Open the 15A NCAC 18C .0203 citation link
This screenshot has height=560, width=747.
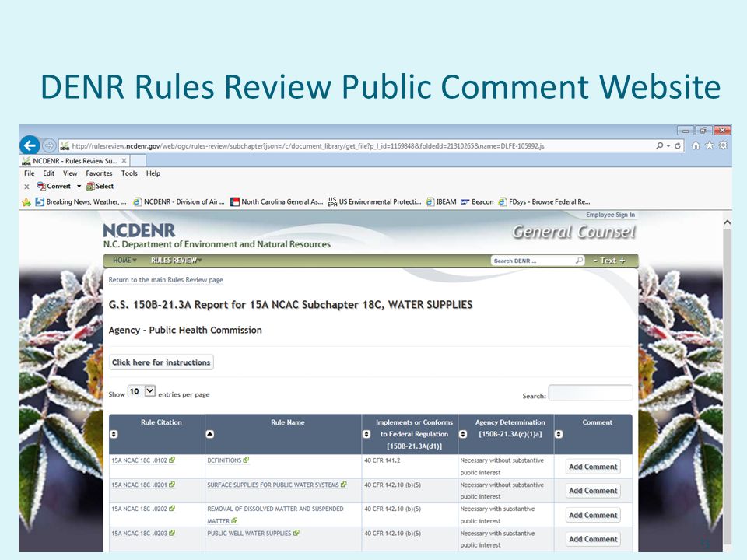pos(143,534)
